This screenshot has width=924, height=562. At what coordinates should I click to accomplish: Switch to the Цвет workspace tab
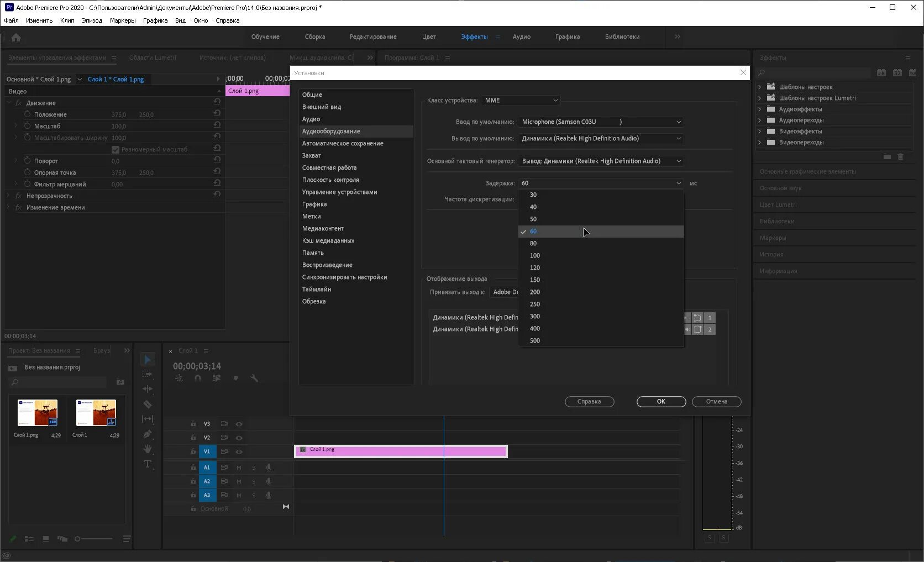coord(429,36)
